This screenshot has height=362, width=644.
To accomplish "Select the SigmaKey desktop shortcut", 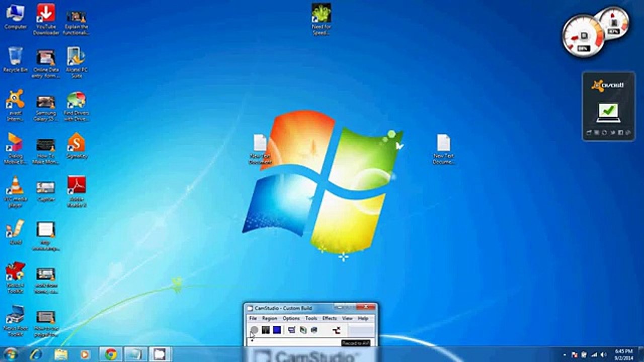I will pos(76,146).
